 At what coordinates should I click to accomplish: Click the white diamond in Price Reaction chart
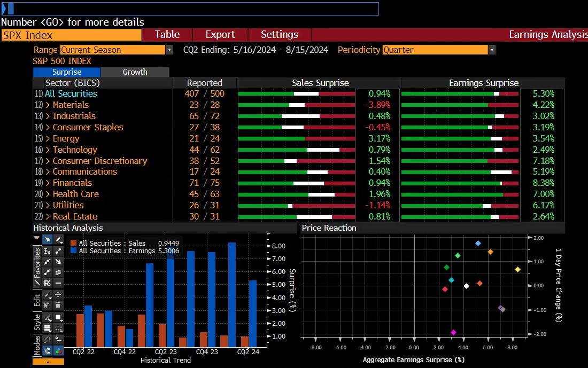click(466, 286)
